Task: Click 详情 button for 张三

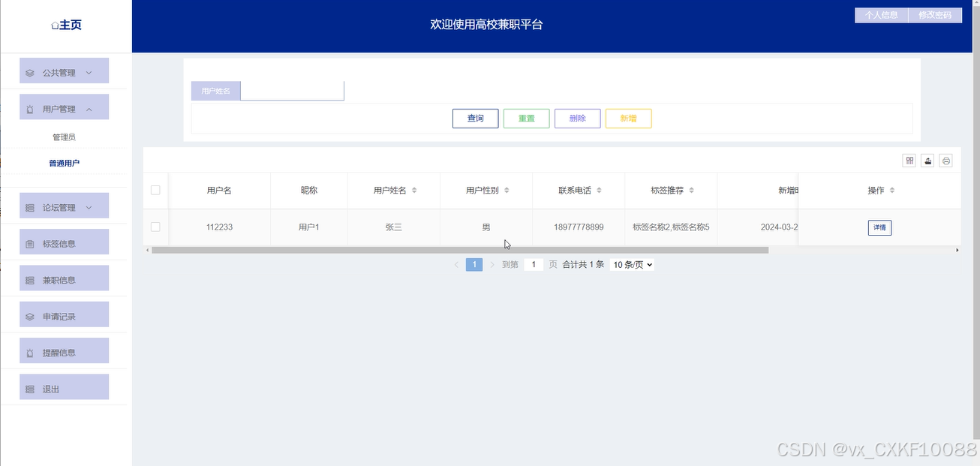Action: click(x=879, y=227)
